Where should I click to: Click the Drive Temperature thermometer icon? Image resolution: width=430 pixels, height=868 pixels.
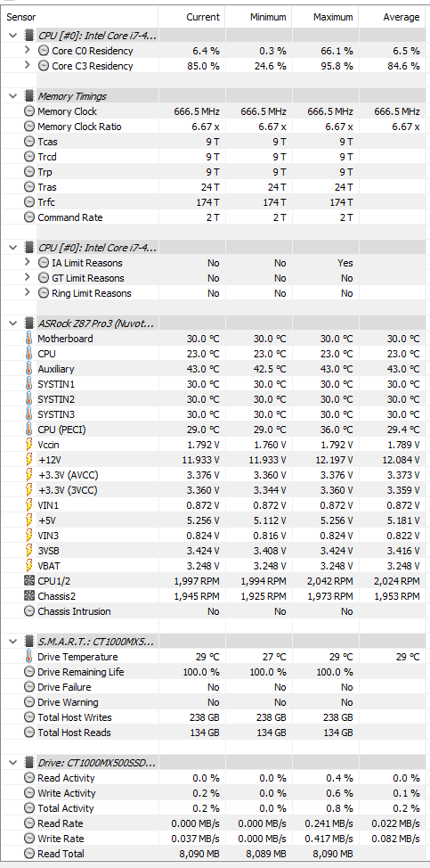click(x=29, y=657)
